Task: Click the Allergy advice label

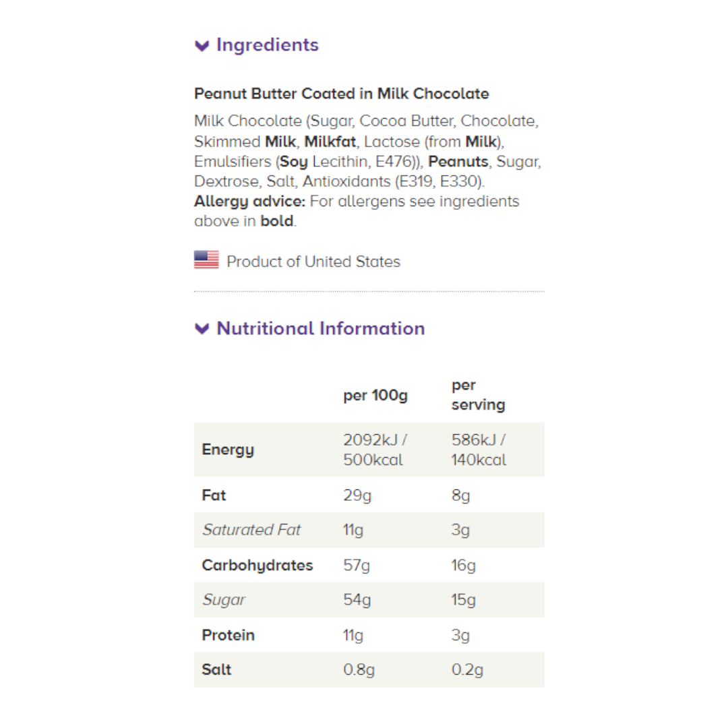Action: coord(249,202)
